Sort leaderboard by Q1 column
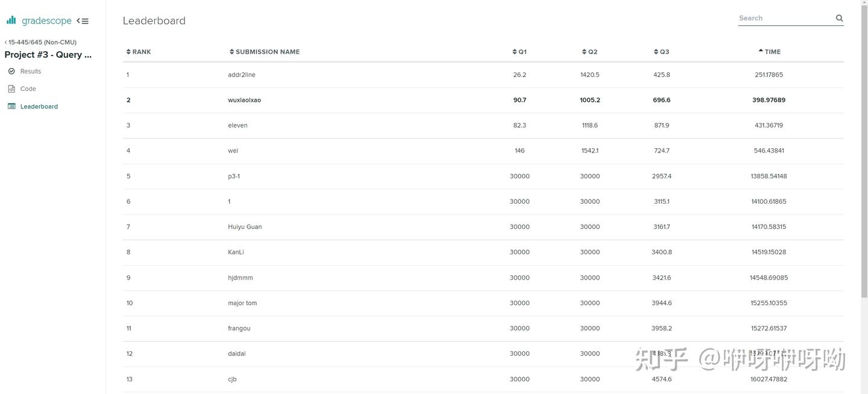868x394 pixels. pyautogui.click(x=520, y=52)
